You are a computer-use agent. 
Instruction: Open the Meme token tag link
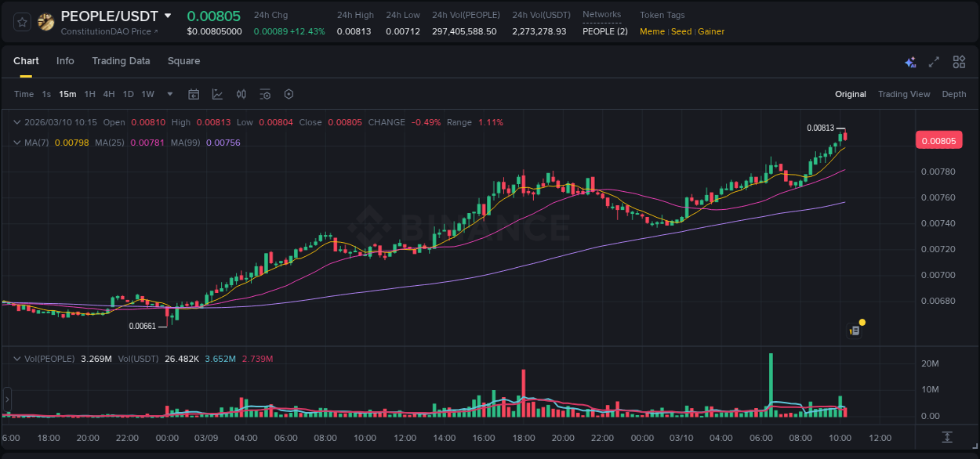652,31
